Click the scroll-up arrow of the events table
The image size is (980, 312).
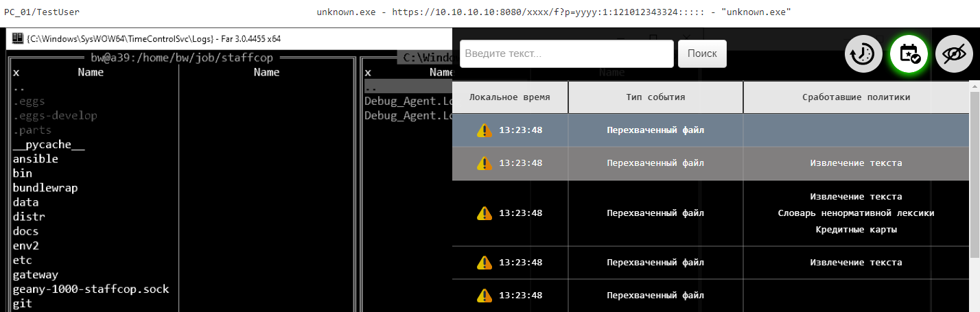[x=974, y=86]
